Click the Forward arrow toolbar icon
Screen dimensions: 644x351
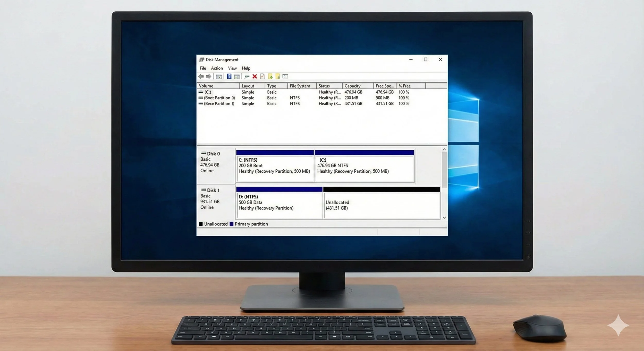pyautogui.click(x=209, y=76)
